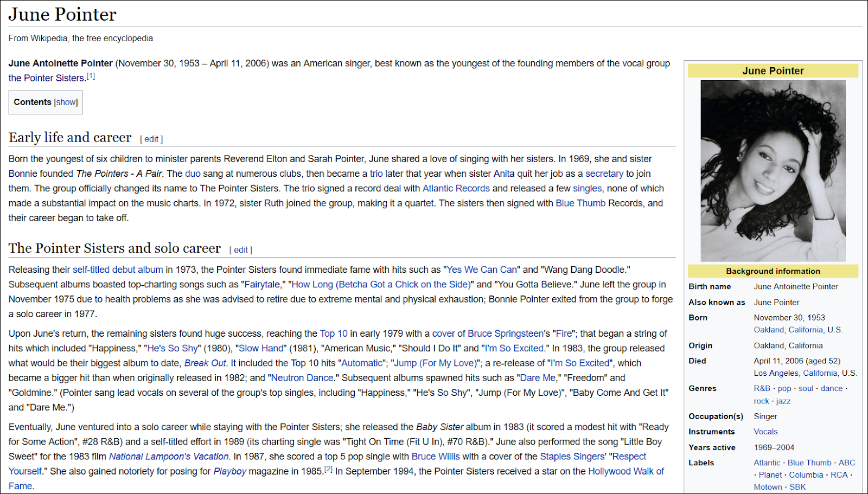The height and width of the screenshot is (494, 868).
Task: Open the rock genre link
Action: [761, 401]
